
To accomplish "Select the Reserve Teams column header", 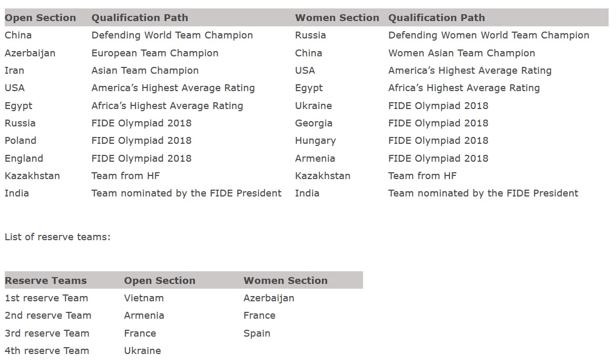I will pyautogui.click(x=45, y=280).
